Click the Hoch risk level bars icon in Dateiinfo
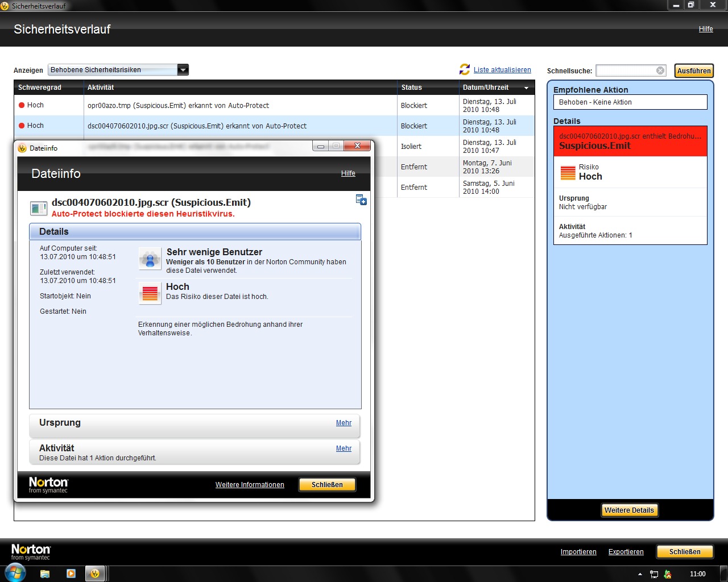Viewport: 728px width, 582px height. pos(150,293)
